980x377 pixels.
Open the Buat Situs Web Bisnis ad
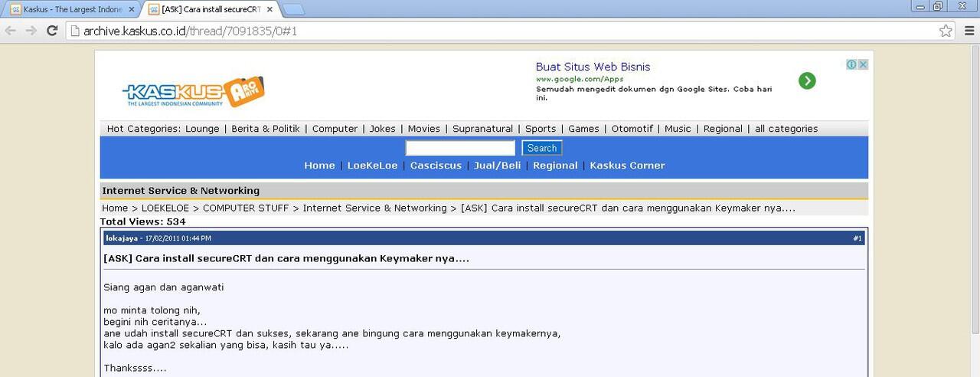click(x=593, y=67)
